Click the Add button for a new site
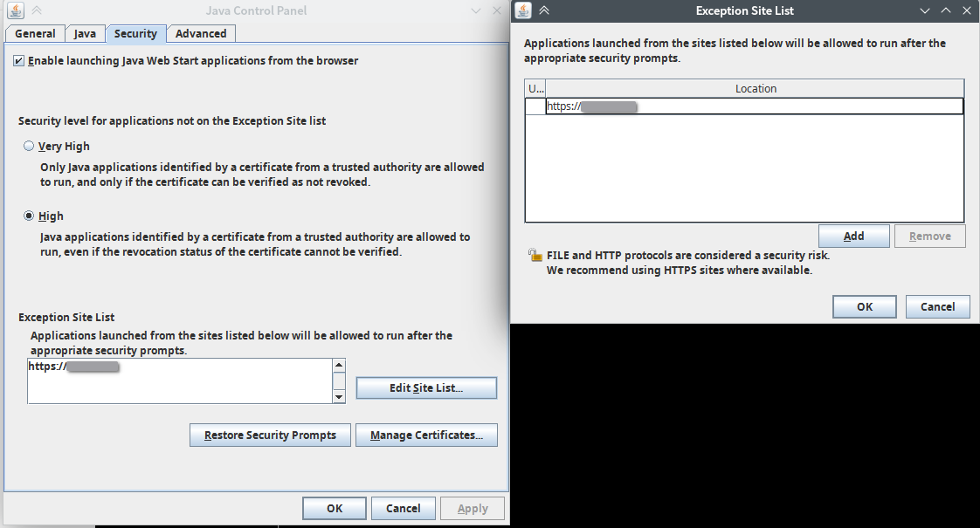Viewport: 980px width, 528px height. (x=853, y=237)
